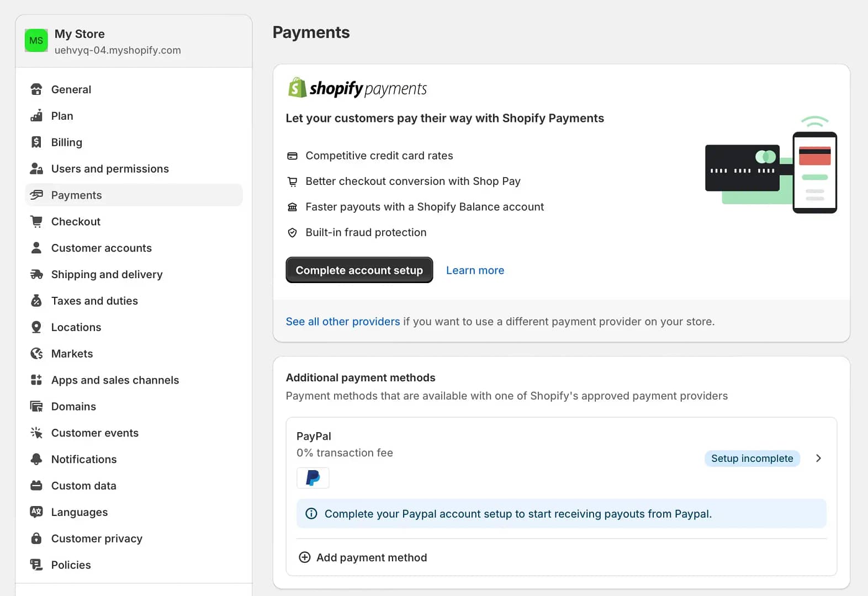The width and height of the screenshot is (868, 596).
Task: Click the Taxes and duties icon
Action: point(36,301)
